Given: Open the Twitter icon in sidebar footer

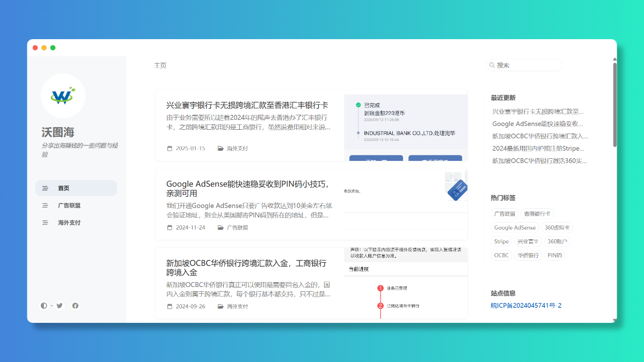Looking at the screenshot, I should click(60, 306).
